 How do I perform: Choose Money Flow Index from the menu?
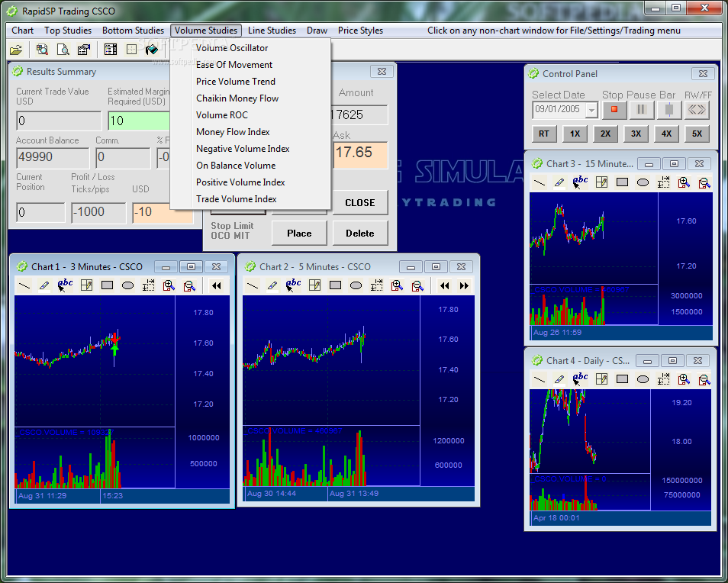(x=250, y=132)
